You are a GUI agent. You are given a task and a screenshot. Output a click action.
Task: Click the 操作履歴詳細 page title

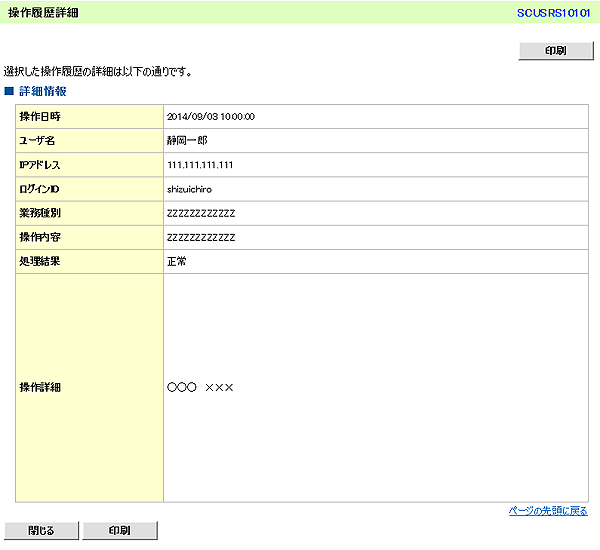43,13
